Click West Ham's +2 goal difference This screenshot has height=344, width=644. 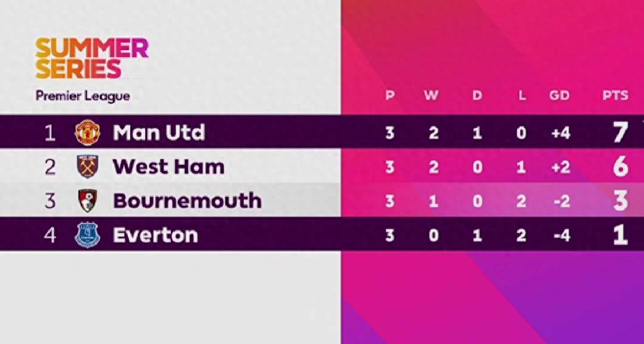pos(561,167)
